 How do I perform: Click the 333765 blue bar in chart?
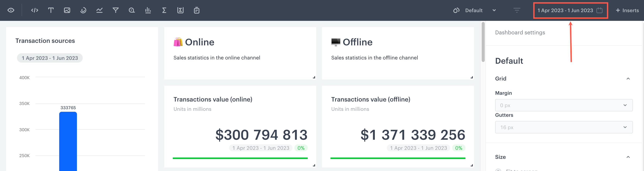tap(68, 140)
